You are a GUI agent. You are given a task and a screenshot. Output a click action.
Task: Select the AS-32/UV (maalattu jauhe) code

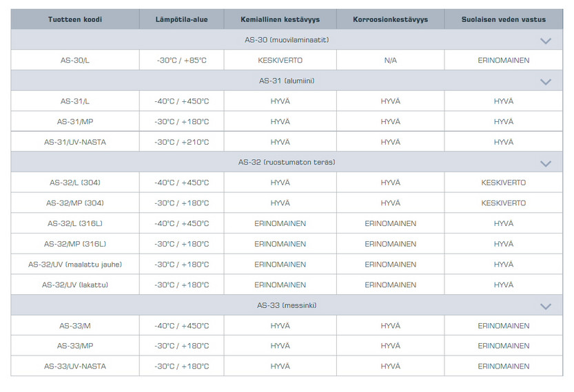75,265
